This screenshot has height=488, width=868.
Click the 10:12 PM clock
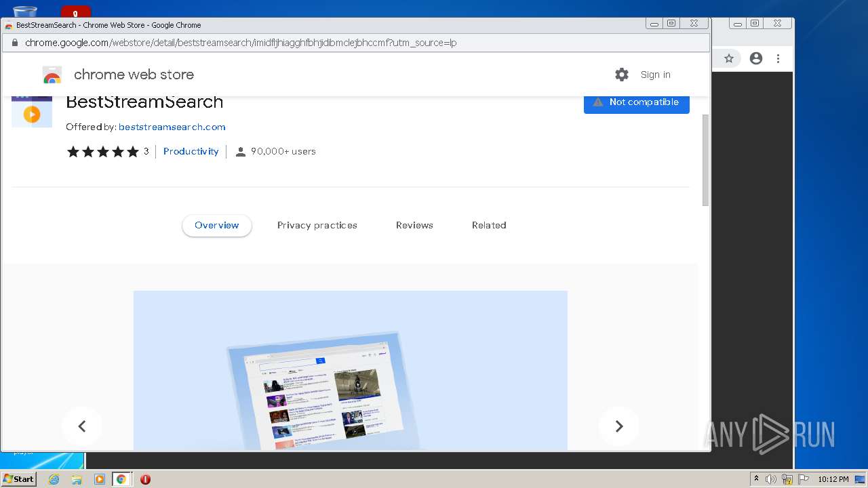tap(833, 479)
